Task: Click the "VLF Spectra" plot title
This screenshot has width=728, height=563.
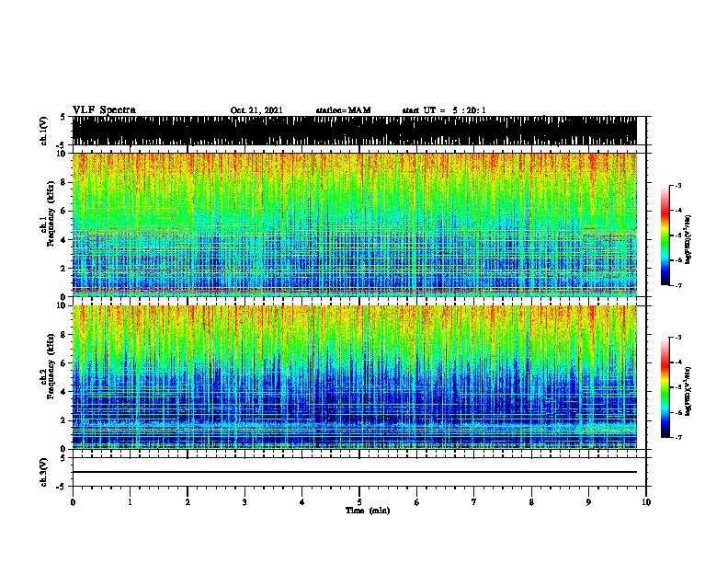Action: click(x=104, y=109)
